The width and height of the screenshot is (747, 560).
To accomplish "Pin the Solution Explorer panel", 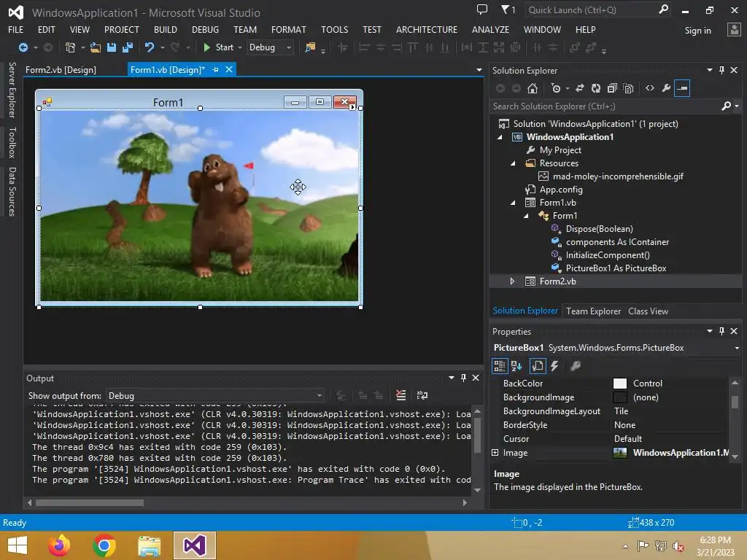I will (x=721, y=70).
